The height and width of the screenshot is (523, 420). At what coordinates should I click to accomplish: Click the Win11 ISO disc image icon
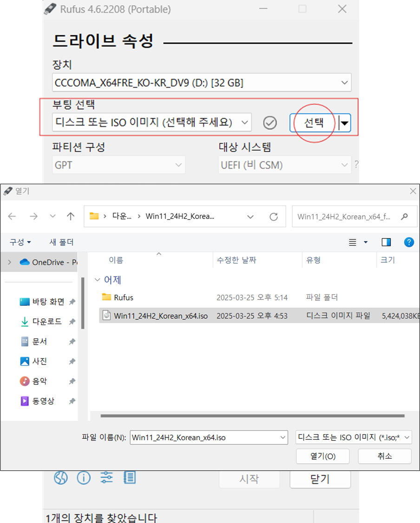click(x=106, y=315)
